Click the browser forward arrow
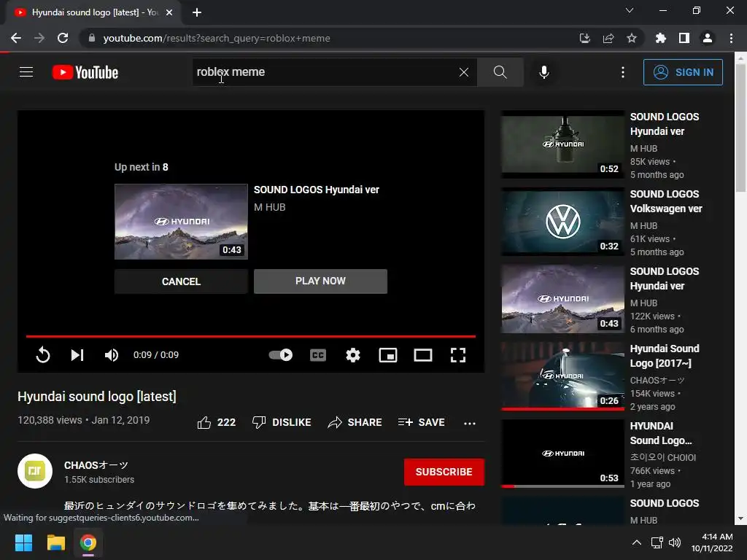 [x=39, y=38]
